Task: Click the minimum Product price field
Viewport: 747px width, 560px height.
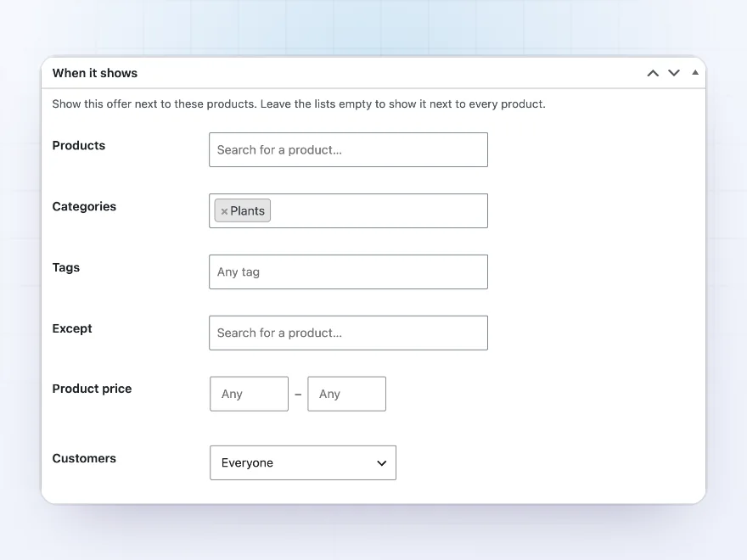Action: 250,394
